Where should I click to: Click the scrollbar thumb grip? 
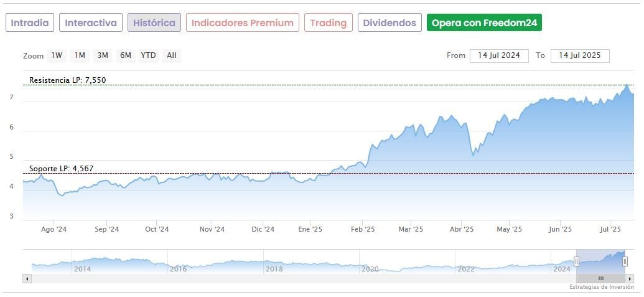(x=601, y=278)
